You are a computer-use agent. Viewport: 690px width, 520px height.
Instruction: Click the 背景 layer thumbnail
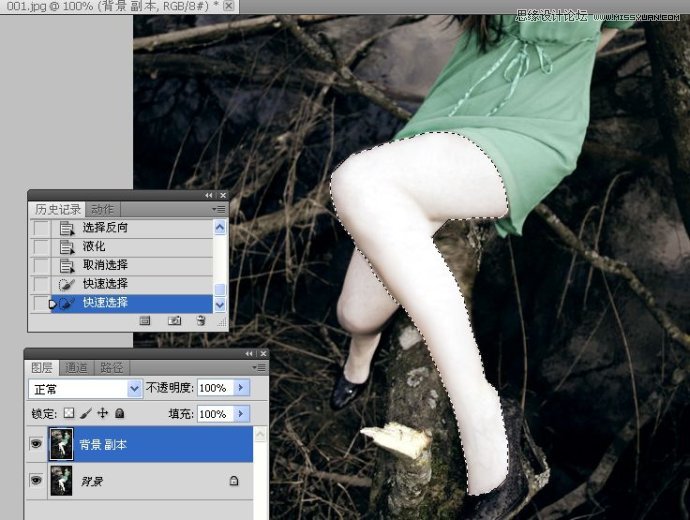coord(61,480)
